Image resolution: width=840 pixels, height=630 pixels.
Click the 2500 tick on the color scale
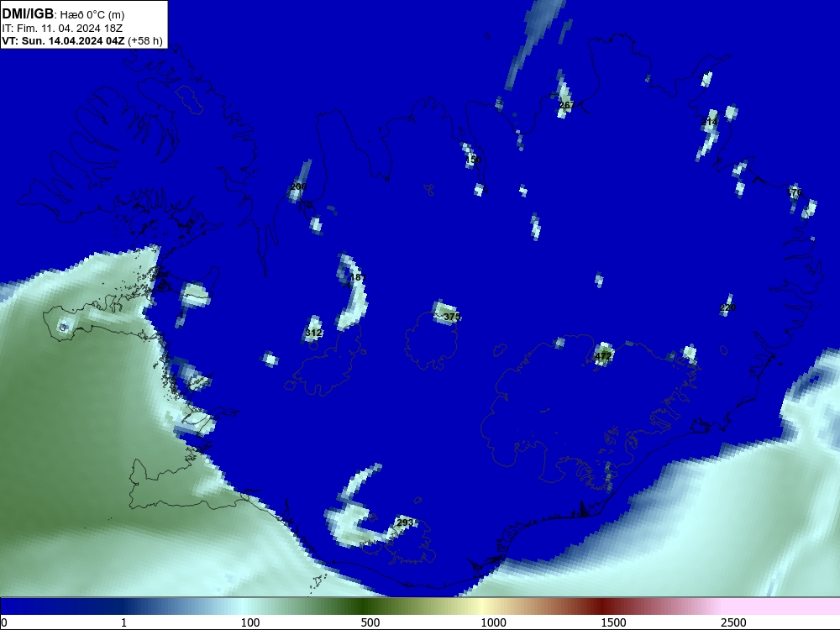click(733, 622)
